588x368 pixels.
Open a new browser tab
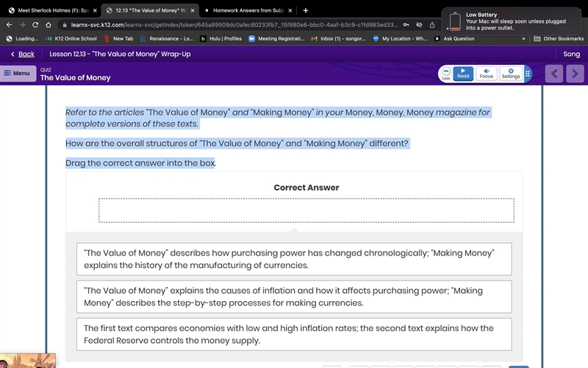[x=306, y=10]
